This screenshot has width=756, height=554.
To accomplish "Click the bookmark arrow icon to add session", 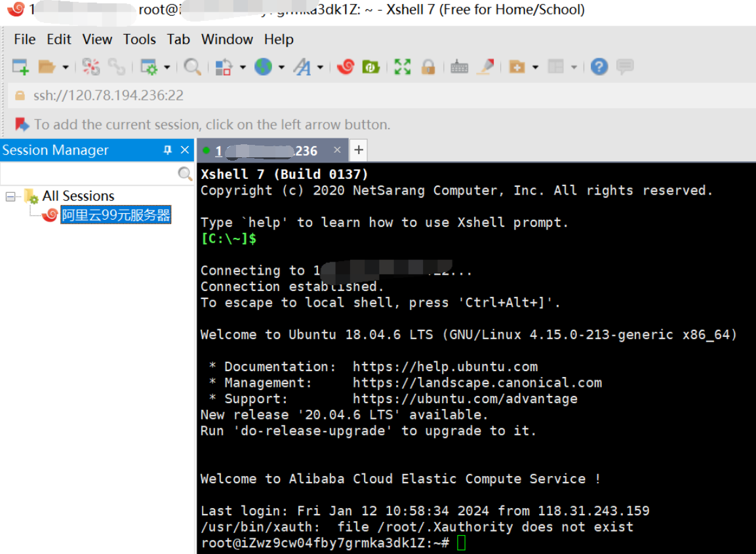I will point(22,125).
